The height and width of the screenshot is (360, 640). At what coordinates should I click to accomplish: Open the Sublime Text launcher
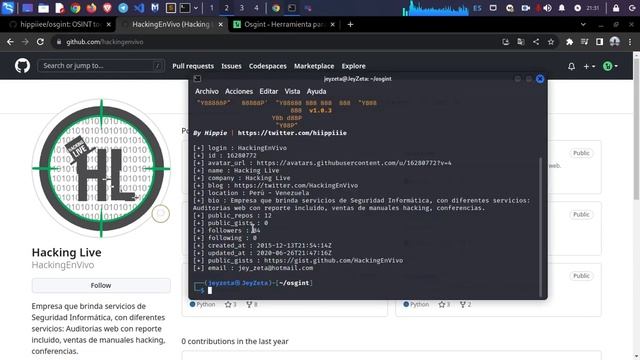(x=171, y=8)
